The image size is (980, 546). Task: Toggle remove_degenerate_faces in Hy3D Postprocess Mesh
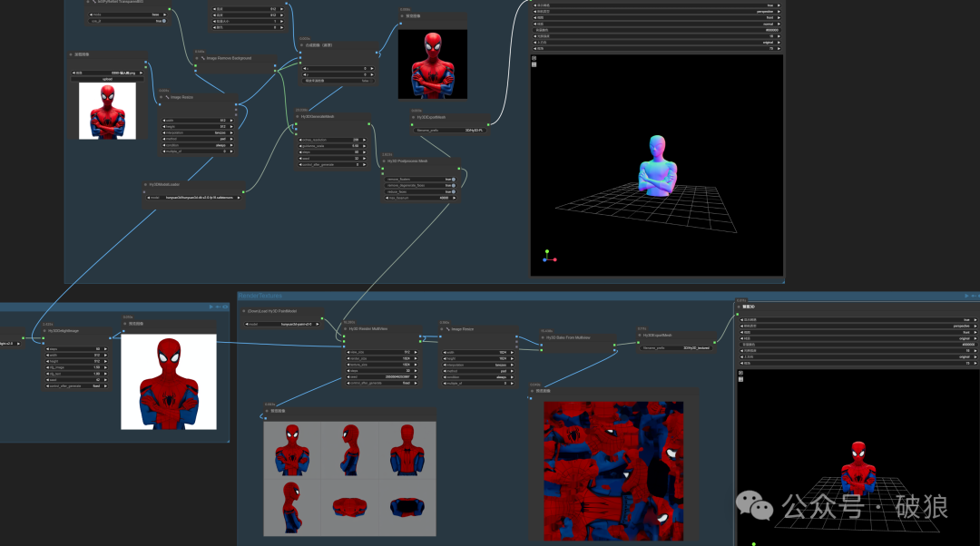453,186
